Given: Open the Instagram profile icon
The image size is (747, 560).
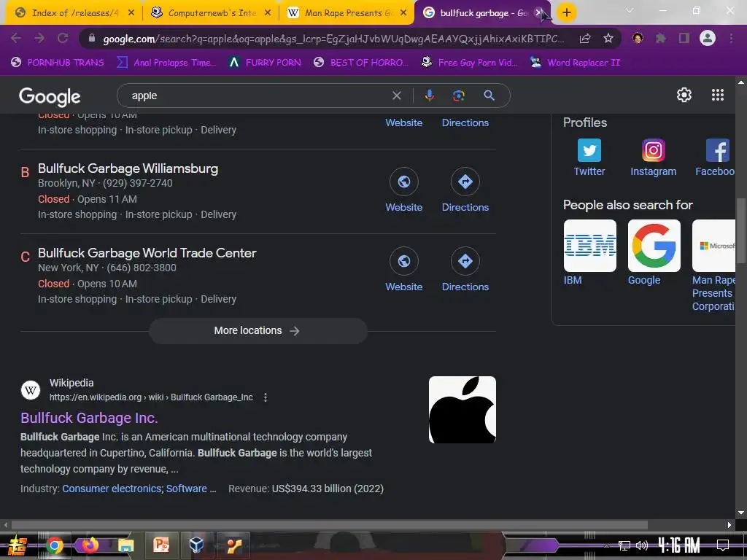Looking at the screenshot, I should [653, 150].
